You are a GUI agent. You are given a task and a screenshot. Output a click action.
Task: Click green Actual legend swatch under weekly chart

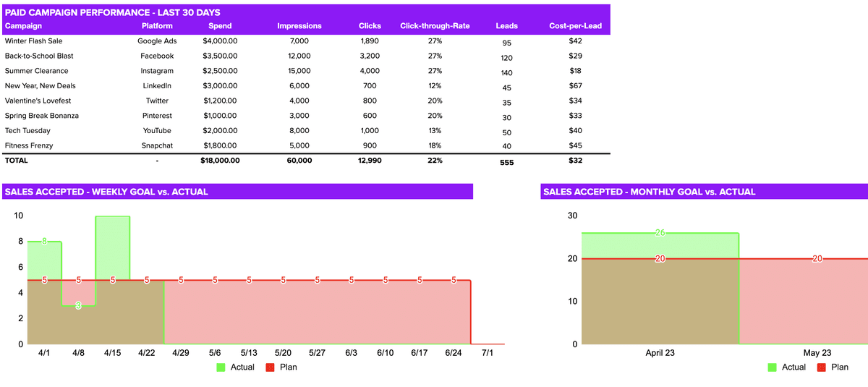[221, 367]
